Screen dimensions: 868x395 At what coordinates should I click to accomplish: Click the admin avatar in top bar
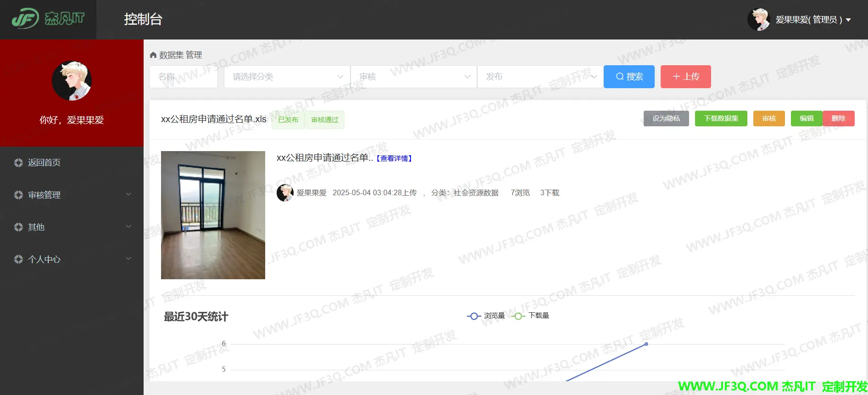758,20
